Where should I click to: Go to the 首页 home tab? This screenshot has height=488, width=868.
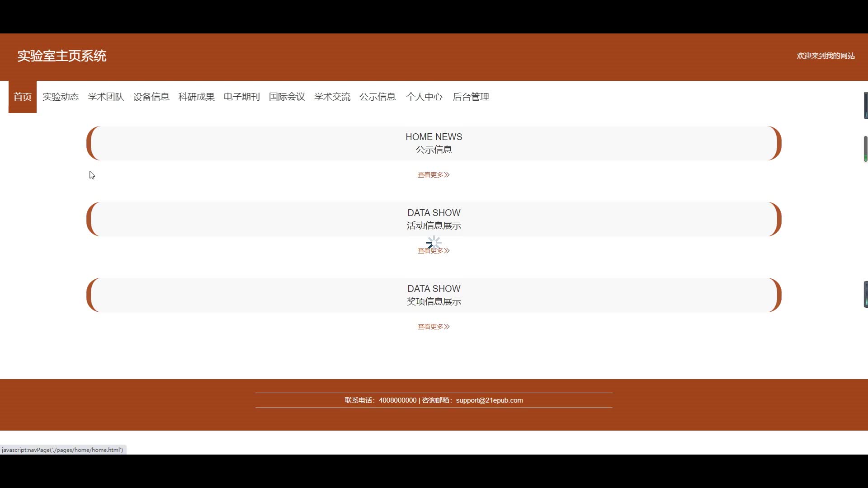click(22, 97)
